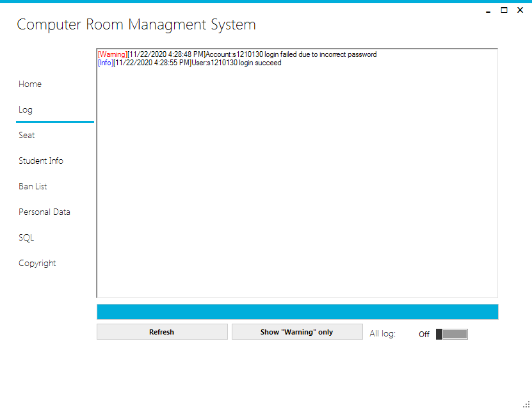
Task: Open the Student Info tab
Action: point(41,161)
